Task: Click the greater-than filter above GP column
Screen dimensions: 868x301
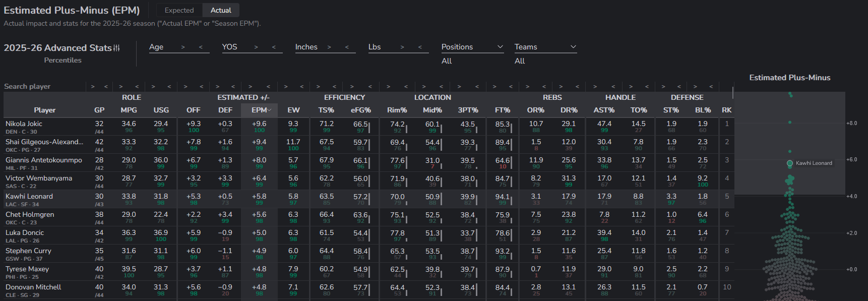Action: [93, 87]
